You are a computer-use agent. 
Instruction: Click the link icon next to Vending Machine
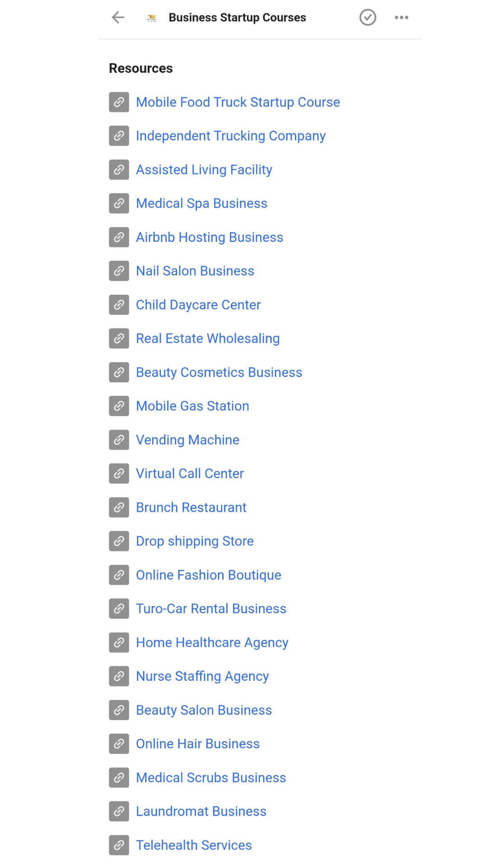(119, 440)
